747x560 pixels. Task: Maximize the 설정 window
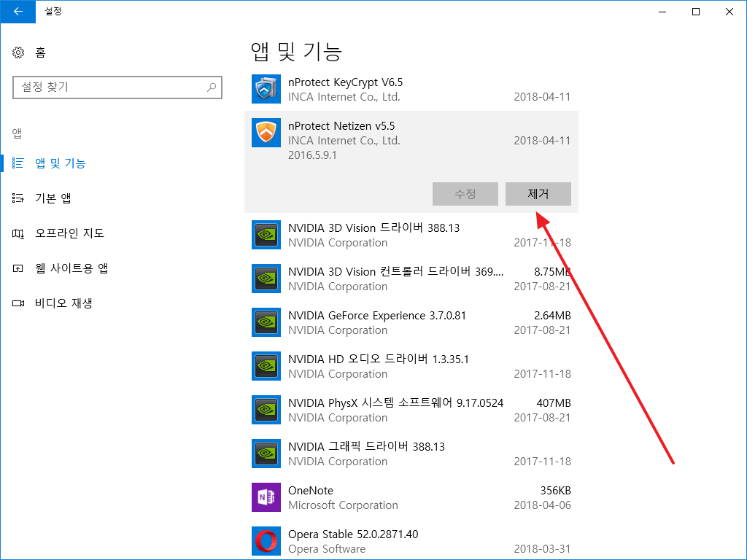tap(695, 12)
